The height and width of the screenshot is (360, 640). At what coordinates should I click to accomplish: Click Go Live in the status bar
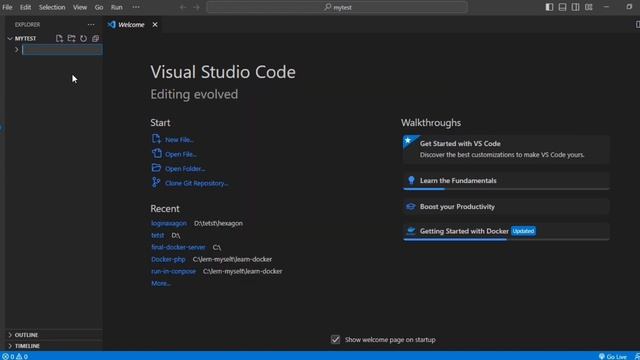tap(613, 356)
